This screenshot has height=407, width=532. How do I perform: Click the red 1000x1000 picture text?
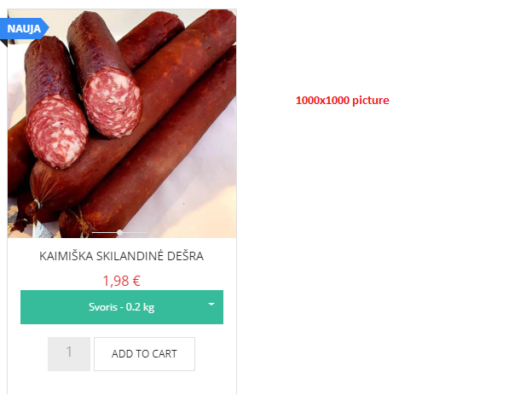(x=343, y=101)
